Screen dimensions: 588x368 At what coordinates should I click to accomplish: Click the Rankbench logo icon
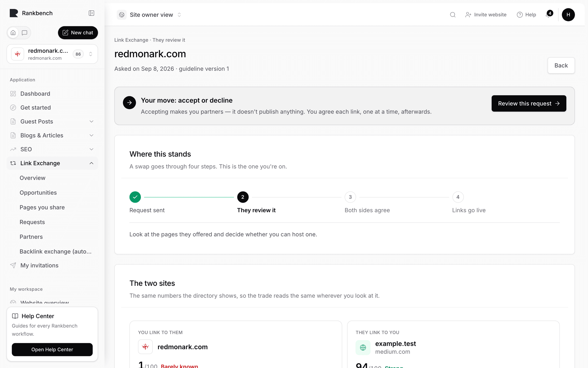point(14,13)
